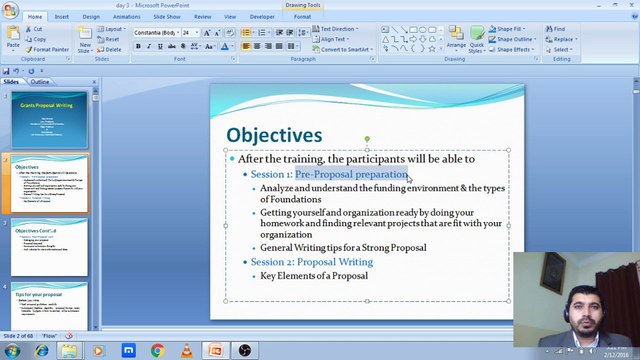Select the Oval shape
The height and width of the screenshot is (360, 640).
(x=422, y=30)
